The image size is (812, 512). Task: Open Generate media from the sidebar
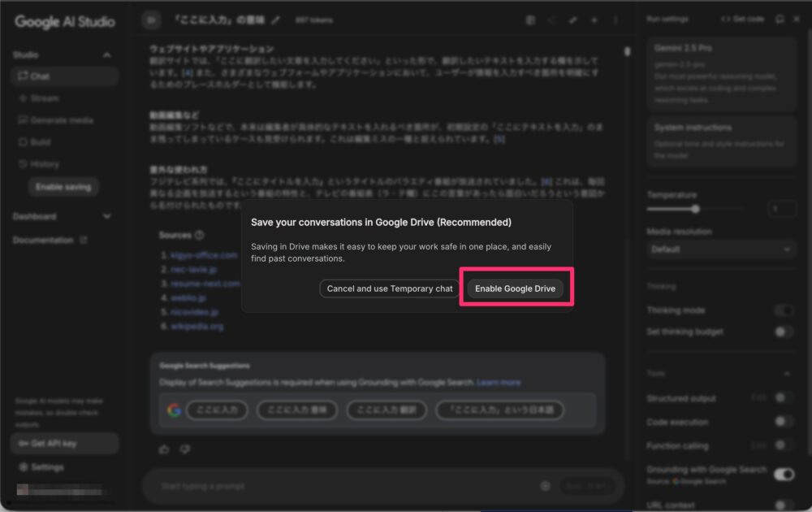pyautogui.click(x=61, y=120)
